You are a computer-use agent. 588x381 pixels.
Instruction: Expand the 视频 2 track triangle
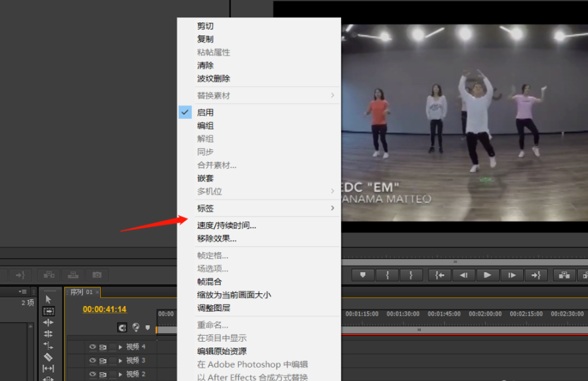[x=120, y=374]
